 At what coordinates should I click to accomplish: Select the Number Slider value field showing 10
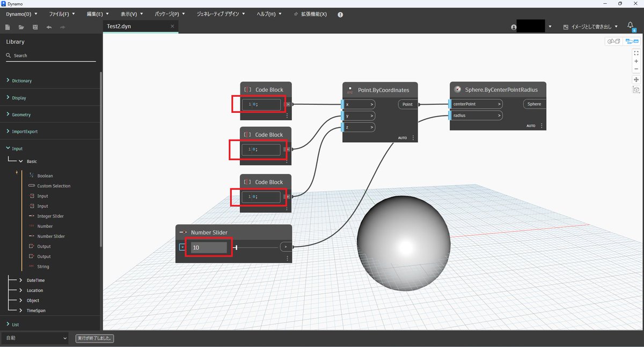click(x=208, y=247)
